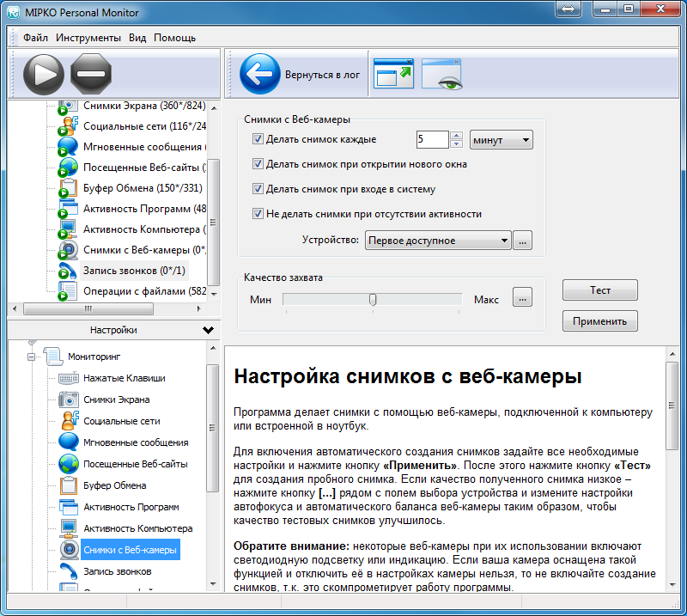687x616 pixels.
Task: Open Посещенные Веб-сайты globe icon in upper tree
Action: (x=68, y=168)
